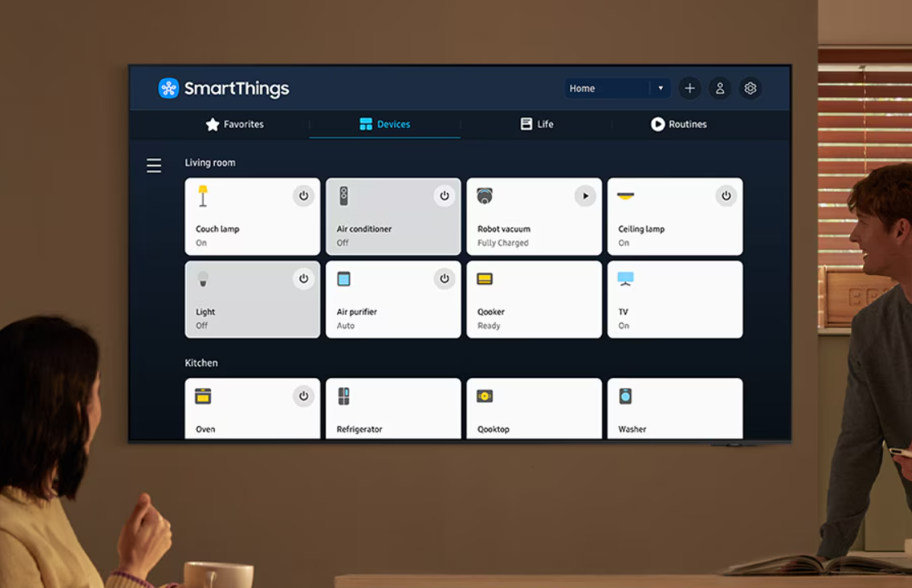The height and width of the screenshot is (588, 912).
Task: Click the Air purifier Auto status text
Action: pos(345,326)
